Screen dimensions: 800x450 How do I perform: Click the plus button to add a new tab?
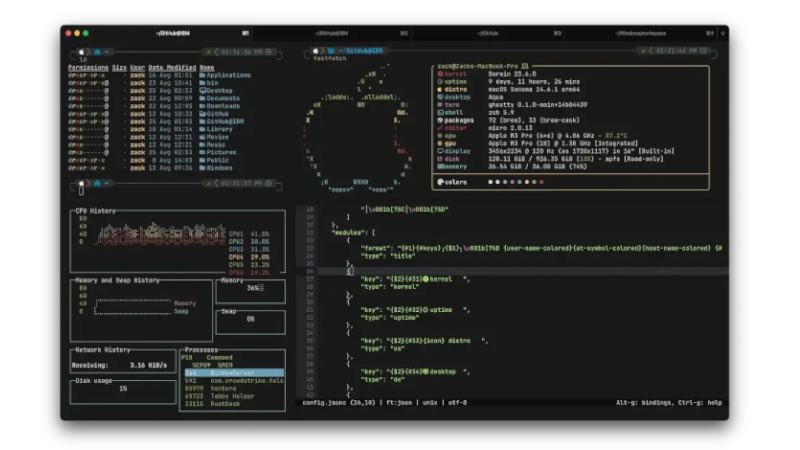click(722, 33)
